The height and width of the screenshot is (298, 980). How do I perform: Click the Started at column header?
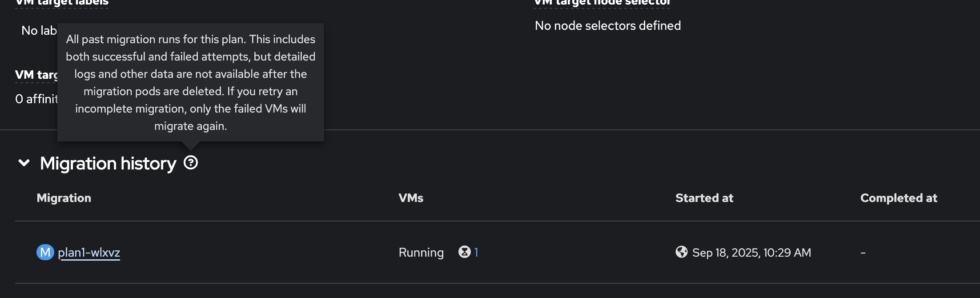704,198
